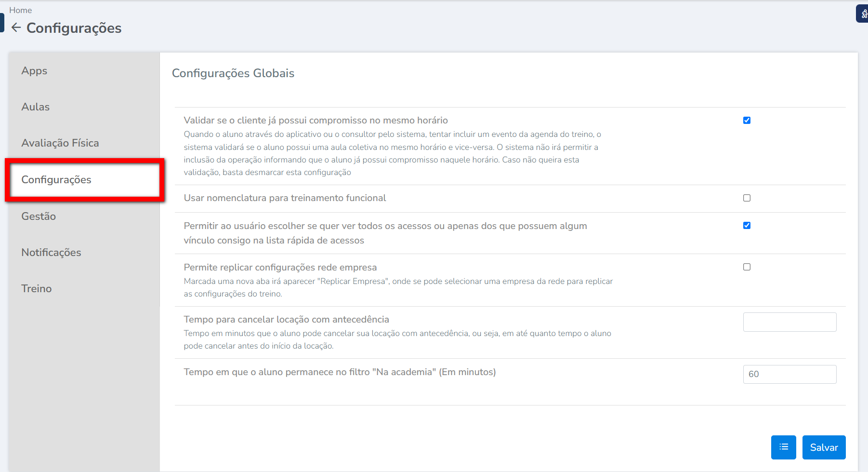This screenshot has height=472, width=868.
Task: Click the Na academia minutes field showing 60
Action: pos(789,375)
